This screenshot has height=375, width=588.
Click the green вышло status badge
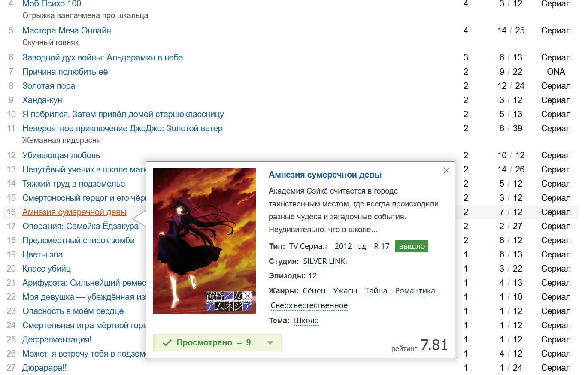412,246
